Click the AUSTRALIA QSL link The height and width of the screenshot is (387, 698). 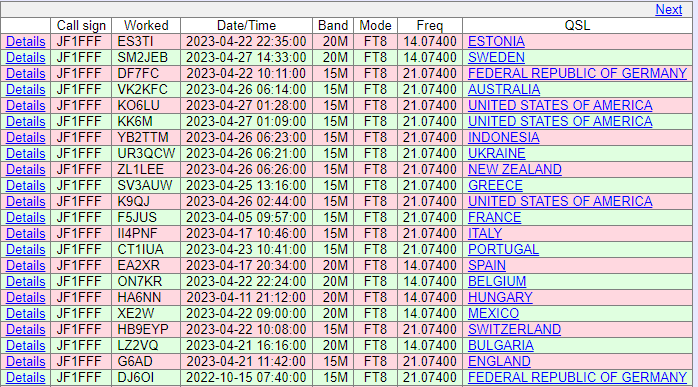(x=504, y=90)
